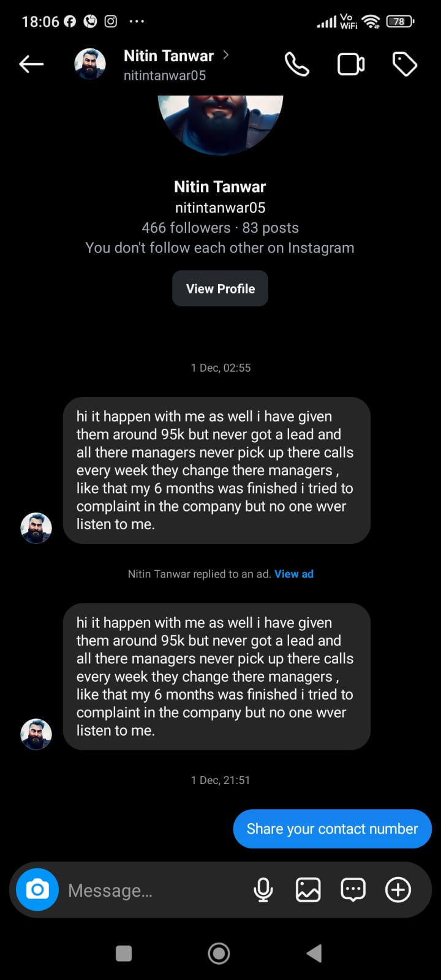Start an audio call with Nitin Tanwar
441x980 pixels.
(297, 64)
